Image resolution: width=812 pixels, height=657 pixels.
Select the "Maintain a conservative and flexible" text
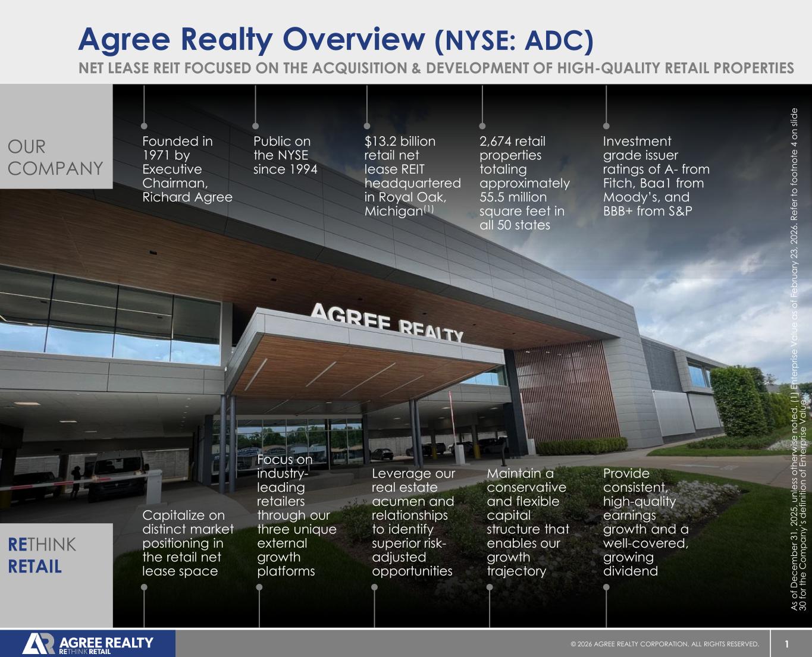(x=528, y=523)
